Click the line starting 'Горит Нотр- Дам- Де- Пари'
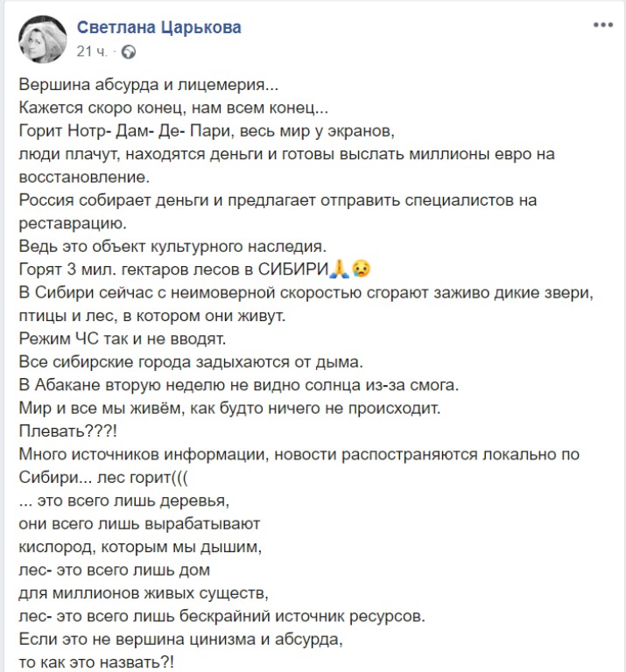 (207, 130)
